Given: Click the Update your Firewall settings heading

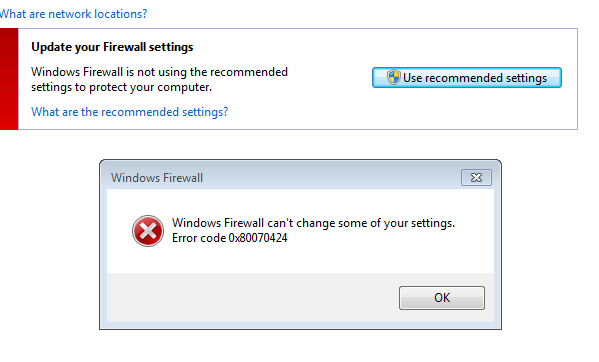Looking at the screenshot, I should click(112, 47).
